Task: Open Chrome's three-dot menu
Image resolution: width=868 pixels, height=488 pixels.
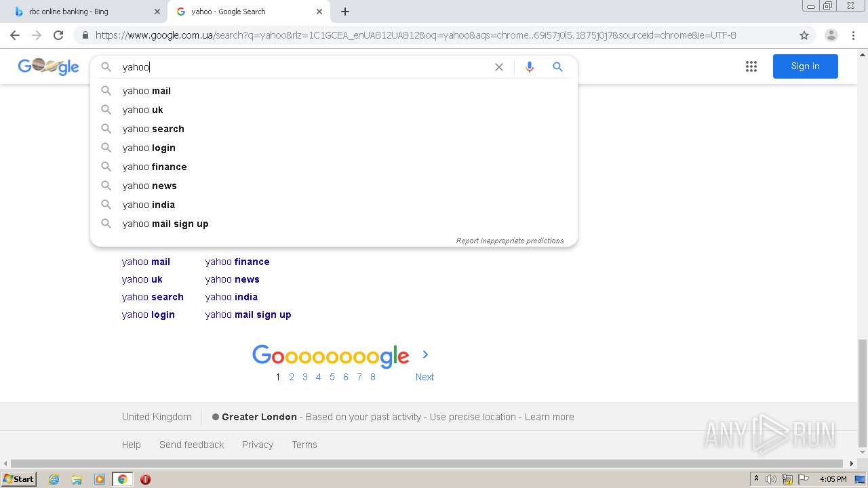Action: click(853, 35)
